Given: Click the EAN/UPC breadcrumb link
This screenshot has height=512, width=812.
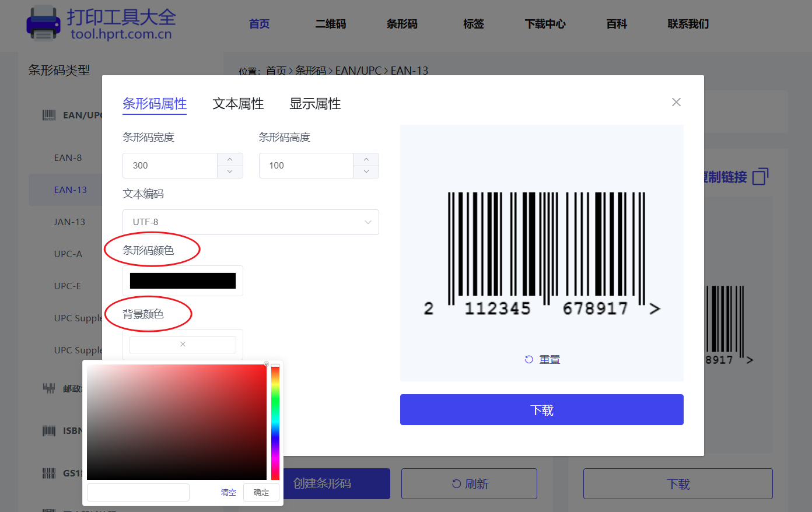Looking at the screenshot, I should 358,71.
